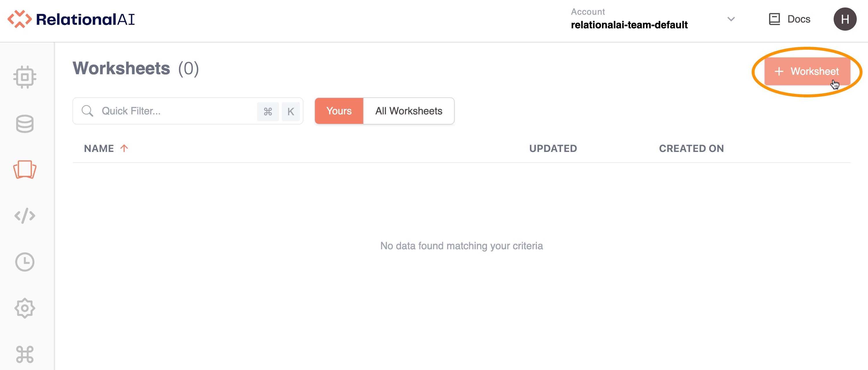Open the transaction history clock icon

point(25,262)
